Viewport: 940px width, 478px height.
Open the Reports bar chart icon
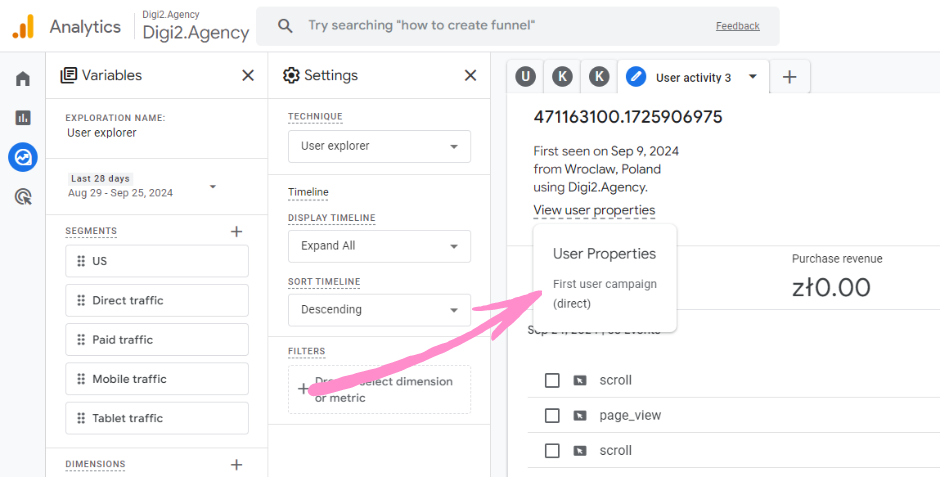click(23, 118)
